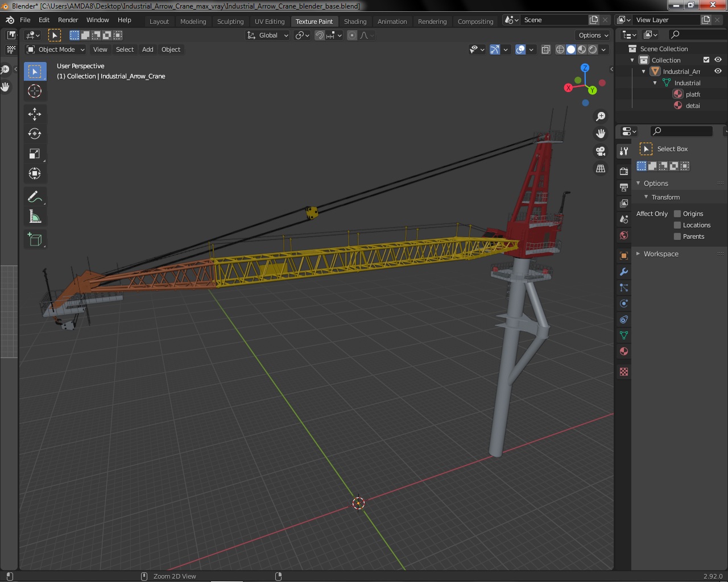Enable the Locations checkbox
Image resolution: width=728 pixels, height=582 pixels.
tap(677, 225)
